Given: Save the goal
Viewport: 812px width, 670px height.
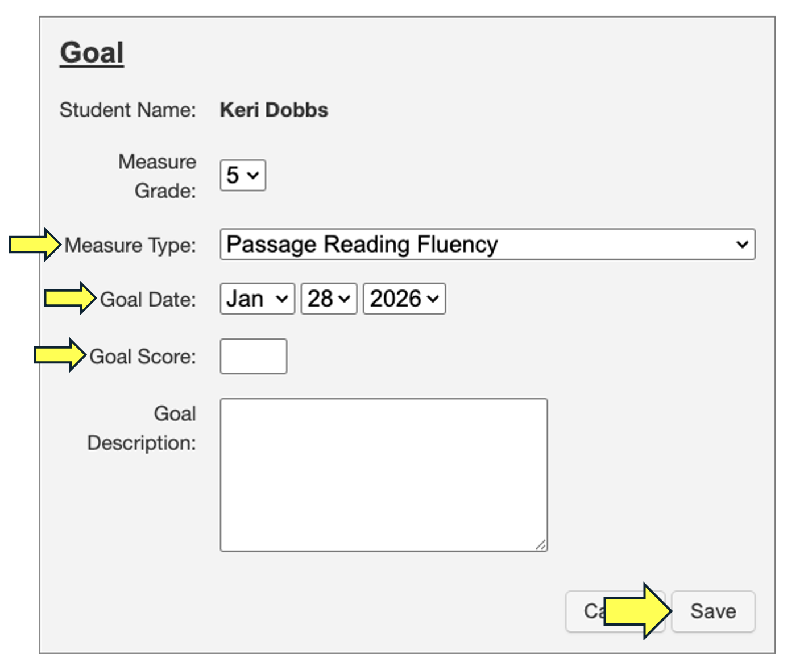Looking at the screenshot, I should [713, 611].
